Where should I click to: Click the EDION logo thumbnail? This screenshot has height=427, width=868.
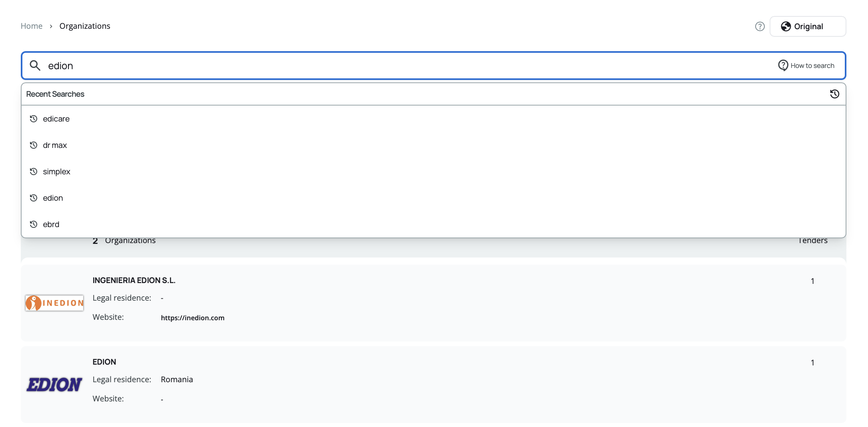coord(54,385)
